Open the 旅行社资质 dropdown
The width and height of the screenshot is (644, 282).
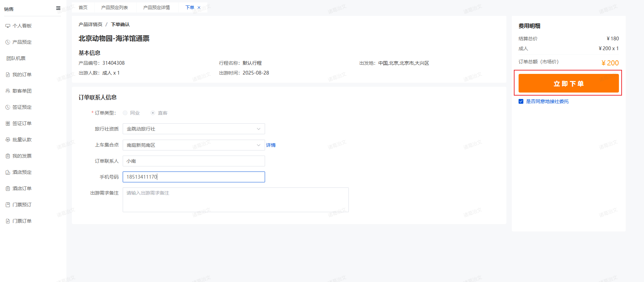(x=194, y=129)
